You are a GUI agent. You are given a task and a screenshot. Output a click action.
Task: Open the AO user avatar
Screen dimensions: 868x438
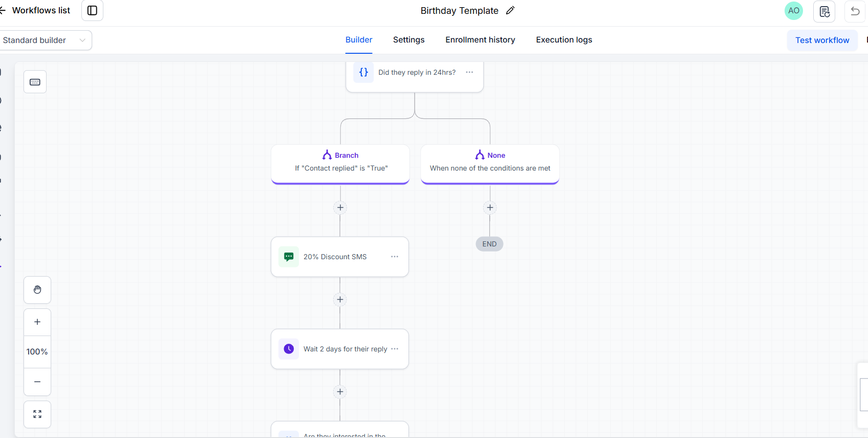tap(794, 11)
